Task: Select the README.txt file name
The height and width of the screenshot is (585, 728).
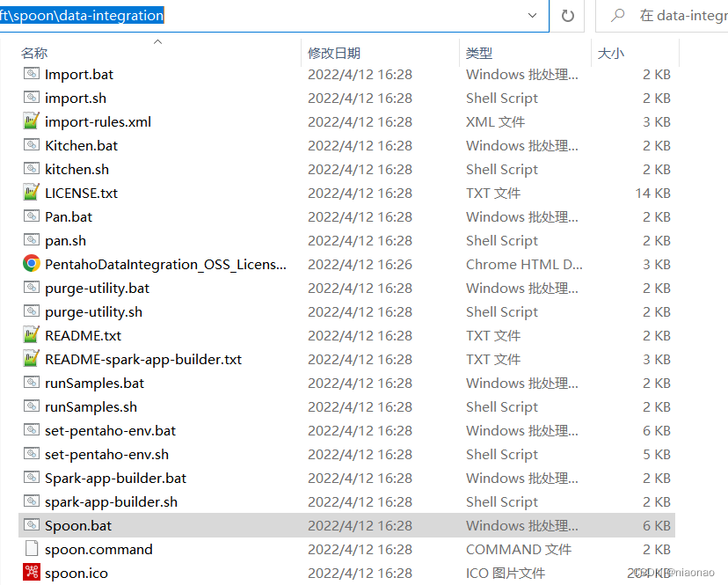Action: pos(84,335)
